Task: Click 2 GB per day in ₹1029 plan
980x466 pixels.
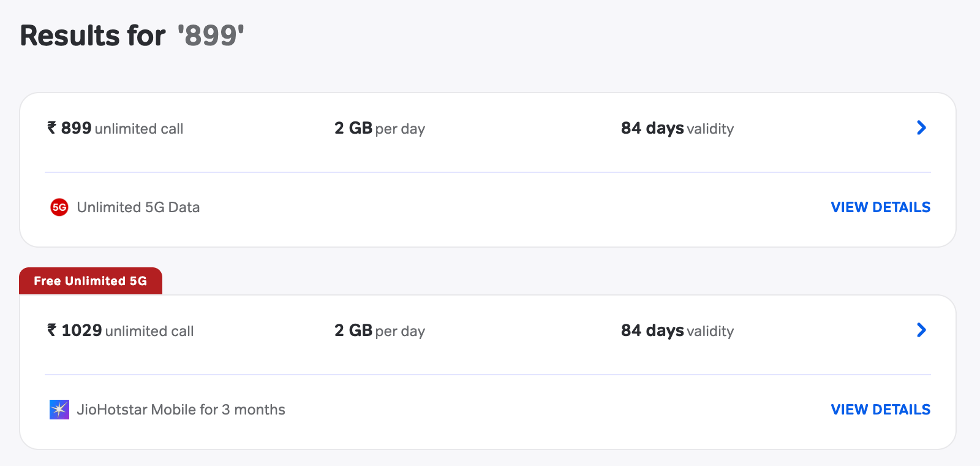Action: (380, 330)
